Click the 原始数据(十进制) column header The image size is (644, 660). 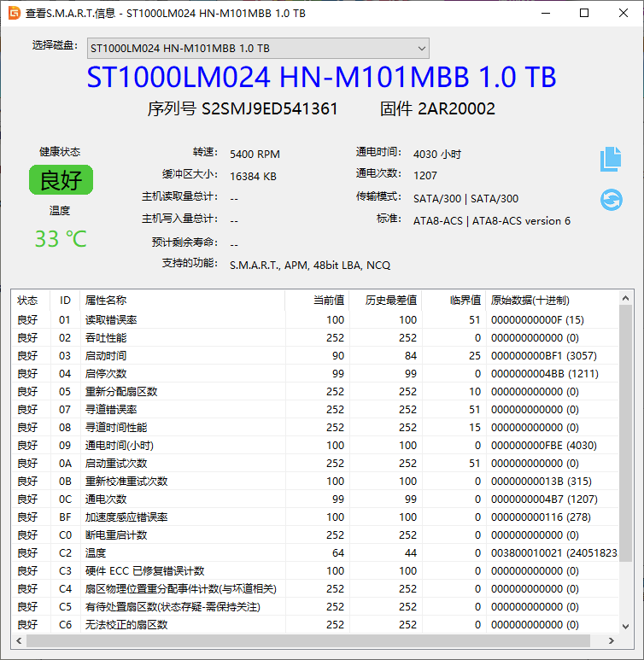552,300
